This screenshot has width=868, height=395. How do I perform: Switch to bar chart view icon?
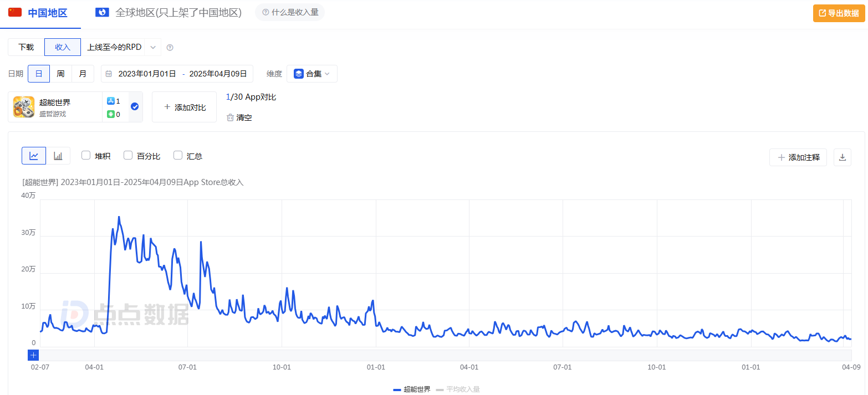click(58, 156)
